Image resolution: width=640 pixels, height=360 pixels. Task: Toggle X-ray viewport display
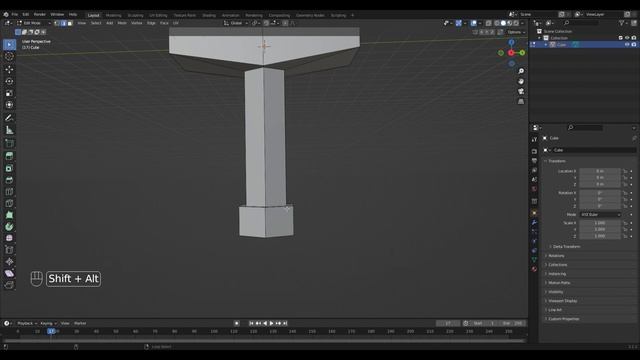pos(489,23)
